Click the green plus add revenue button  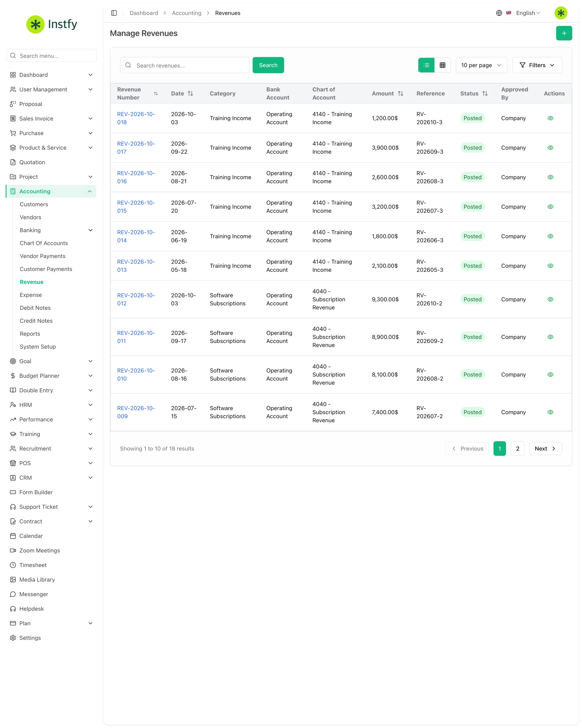click(x=564, y=33)
